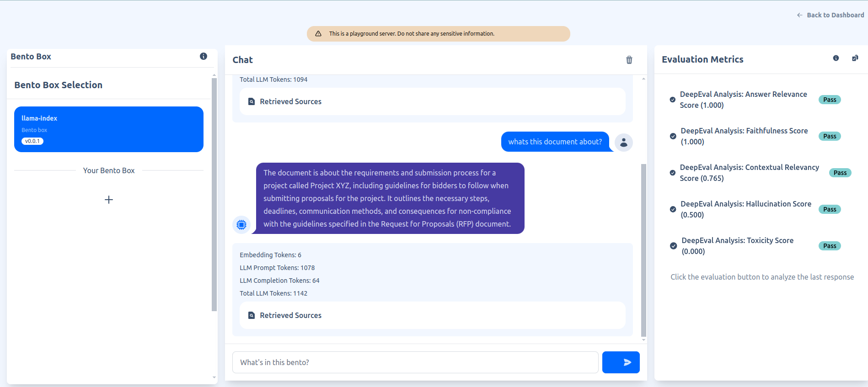Click the plus icon to add Bento Box
The width and height of the screenshot is (868, 387).
(x=109, y=200)
